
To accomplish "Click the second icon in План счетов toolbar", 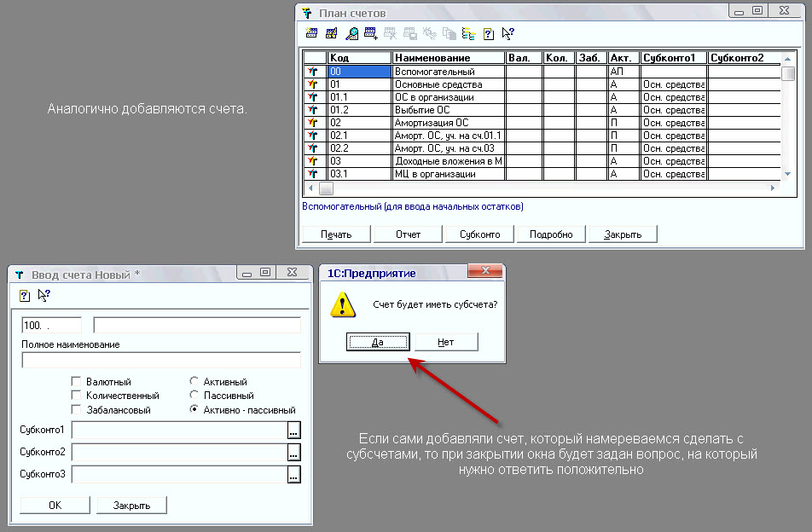I will coord(331,34).
